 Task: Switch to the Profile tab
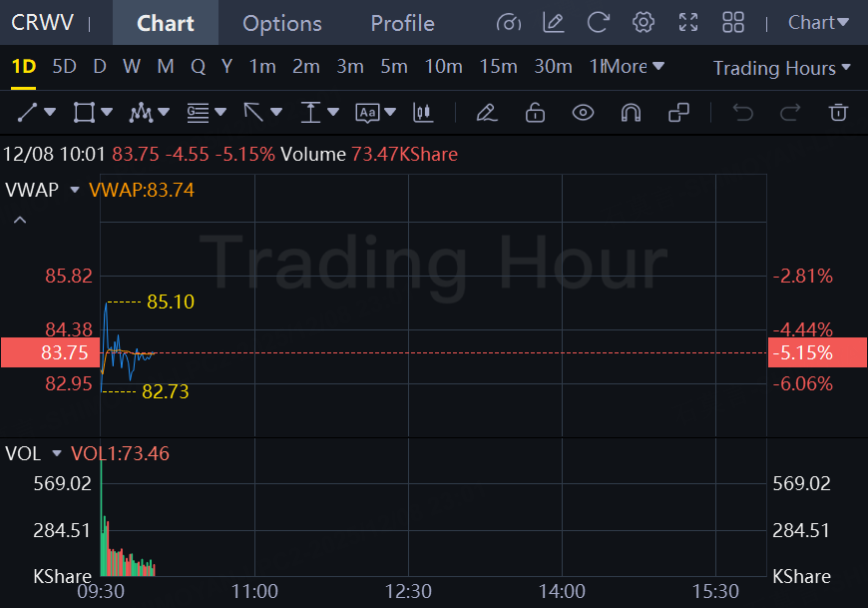click(x=402, y=23)
